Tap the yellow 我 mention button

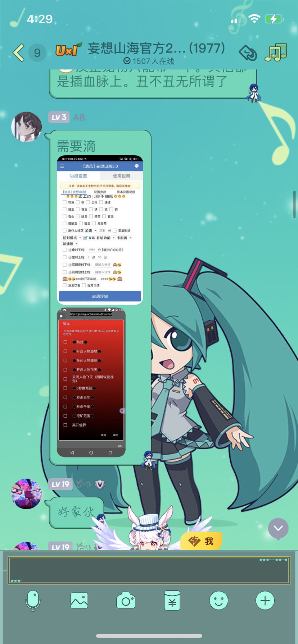point(201,541)
